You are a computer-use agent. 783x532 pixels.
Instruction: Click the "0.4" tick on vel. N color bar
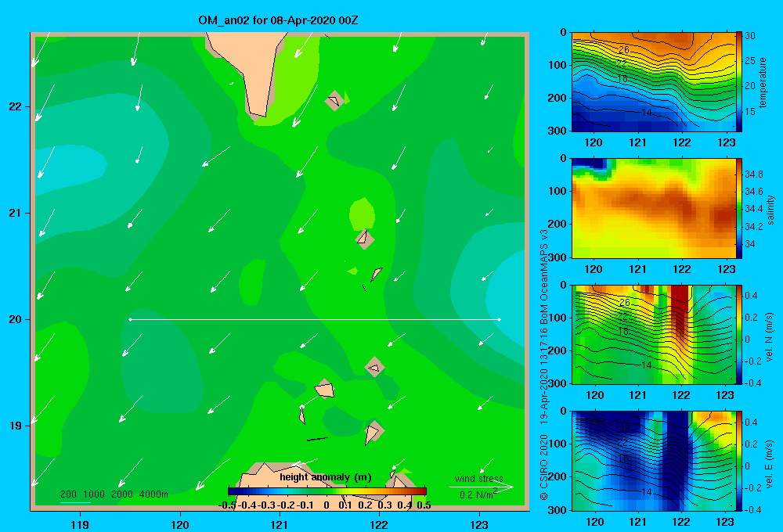coord(751,296)
